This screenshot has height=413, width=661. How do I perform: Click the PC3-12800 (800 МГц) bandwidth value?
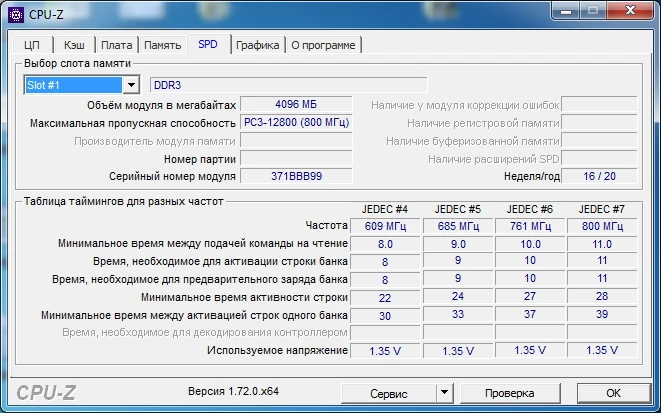pos(296,122)
